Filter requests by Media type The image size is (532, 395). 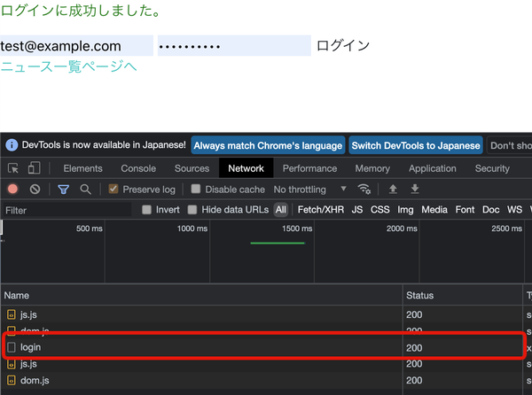click(x=434, y=210)
